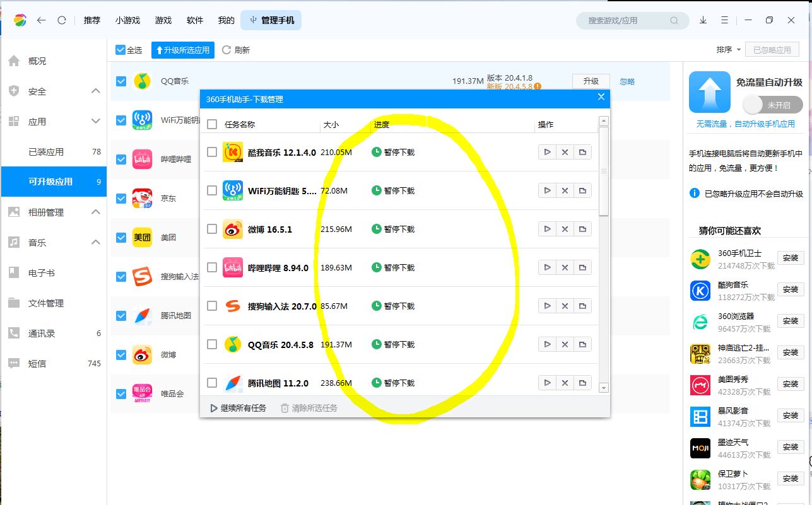Uncheck the 全选 select-all checkbox
Image resolution: width=812 pixels, height=505 pixels.
click(121, 50)
